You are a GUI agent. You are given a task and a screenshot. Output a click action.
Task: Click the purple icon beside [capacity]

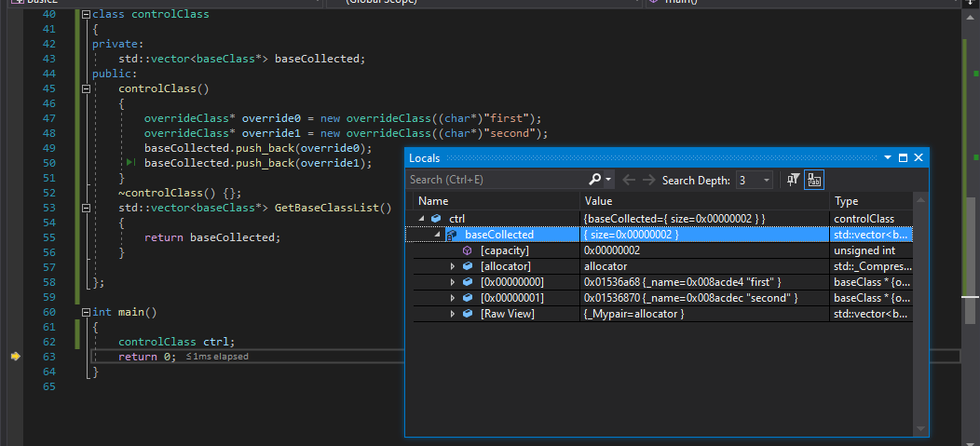pos(467,250)
